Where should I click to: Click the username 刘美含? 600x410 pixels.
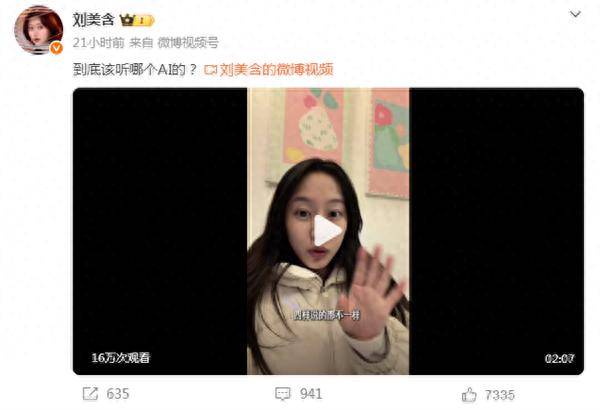[93, 20]
